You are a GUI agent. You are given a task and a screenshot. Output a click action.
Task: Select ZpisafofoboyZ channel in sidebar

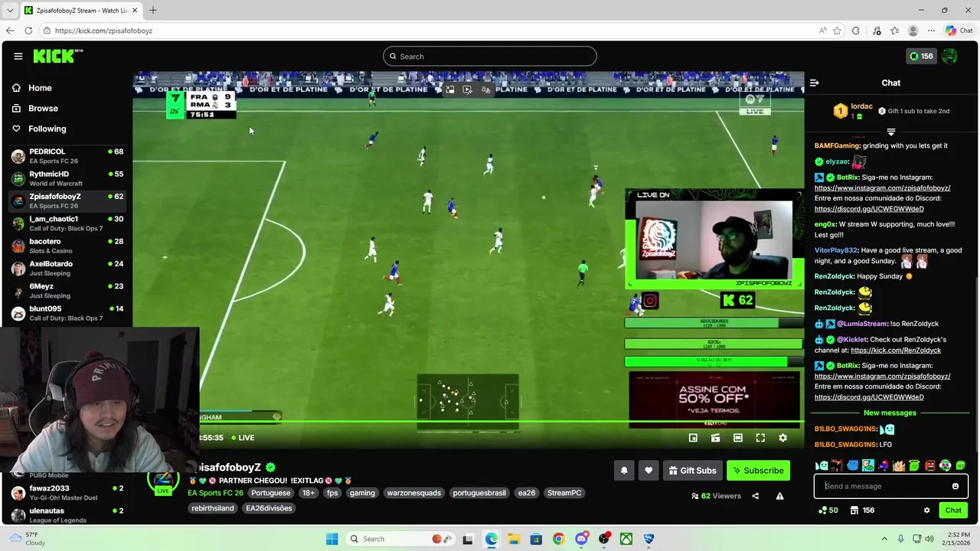pyautogui.click(x=67, y=201)
